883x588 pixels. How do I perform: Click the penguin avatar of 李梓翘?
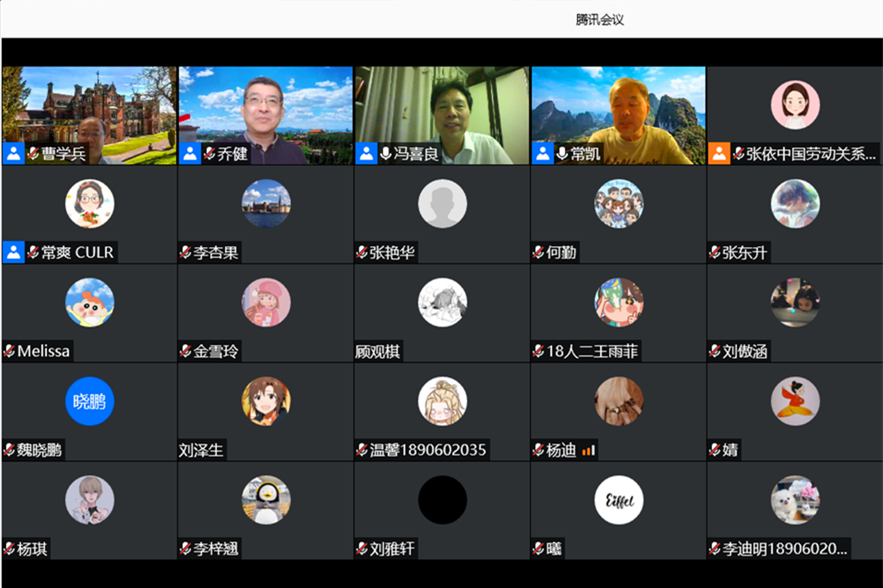(x=266, y=500)
